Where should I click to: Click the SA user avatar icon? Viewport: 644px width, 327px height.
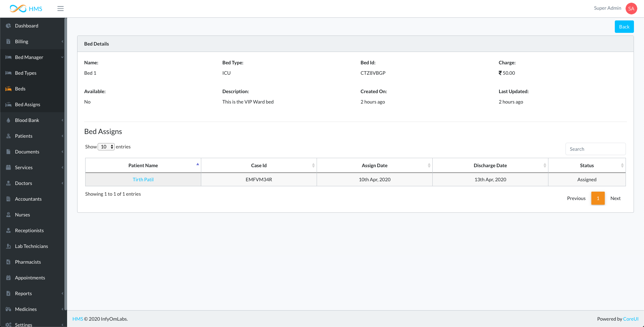pyautogui.click(x=631, y=9)
